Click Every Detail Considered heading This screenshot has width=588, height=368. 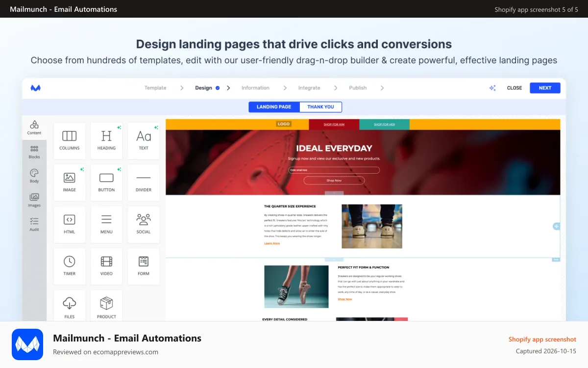point(285,319)
